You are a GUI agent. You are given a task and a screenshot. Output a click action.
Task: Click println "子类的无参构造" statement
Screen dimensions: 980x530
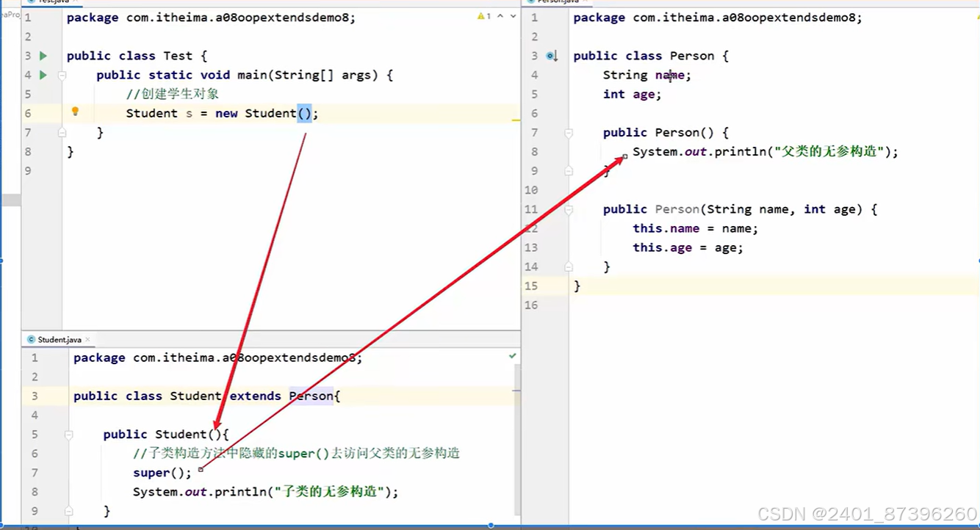(265, 492)
